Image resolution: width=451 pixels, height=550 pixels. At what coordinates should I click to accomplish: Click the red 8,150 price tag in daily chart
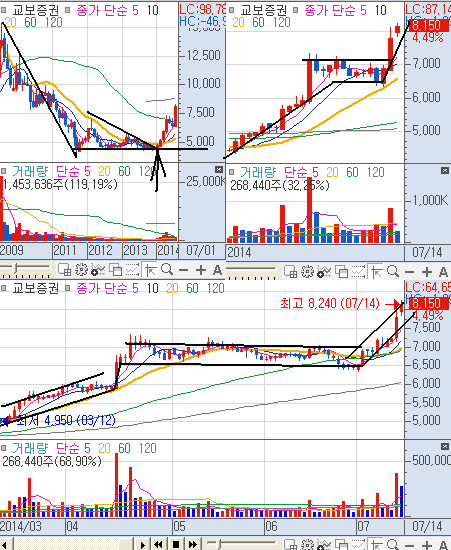pyautogui.click(x=429, y=303)
